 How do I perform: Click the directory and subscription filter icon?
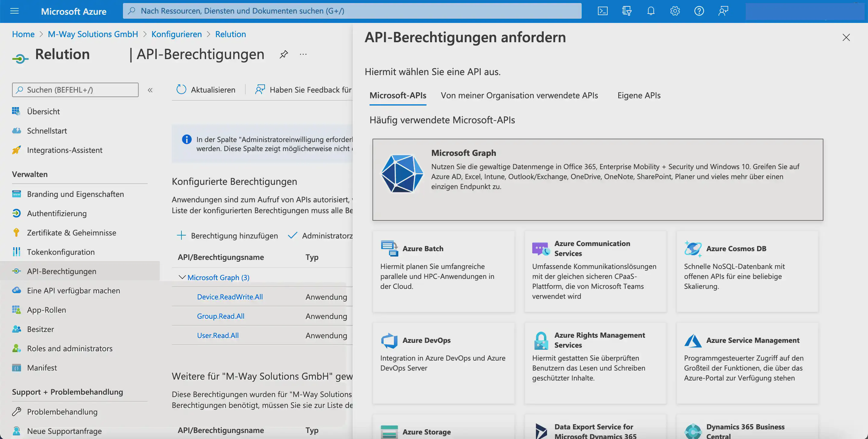(x=626, y=11)
